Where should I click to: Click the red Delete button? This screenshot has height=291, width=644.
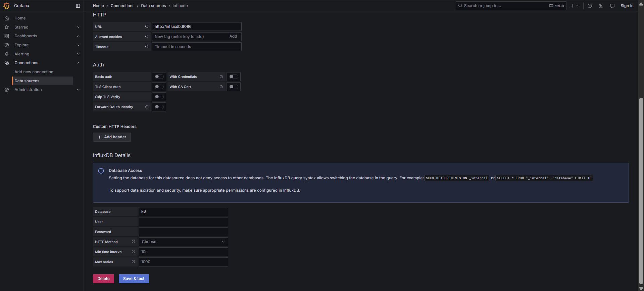103,279
